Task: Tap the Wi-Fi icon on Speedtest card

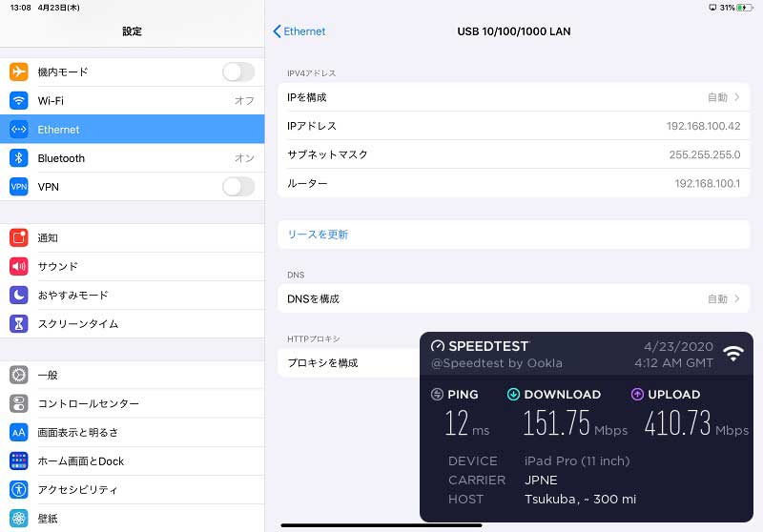Action: (732, 354)
